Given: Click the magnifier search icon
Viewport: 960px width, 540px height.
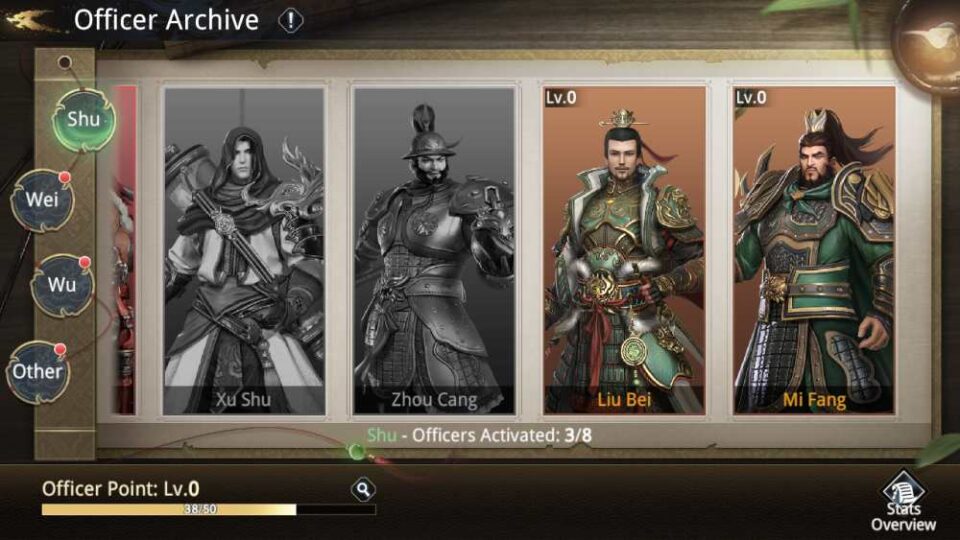Looking at the screenshot, I should (363, 490).
